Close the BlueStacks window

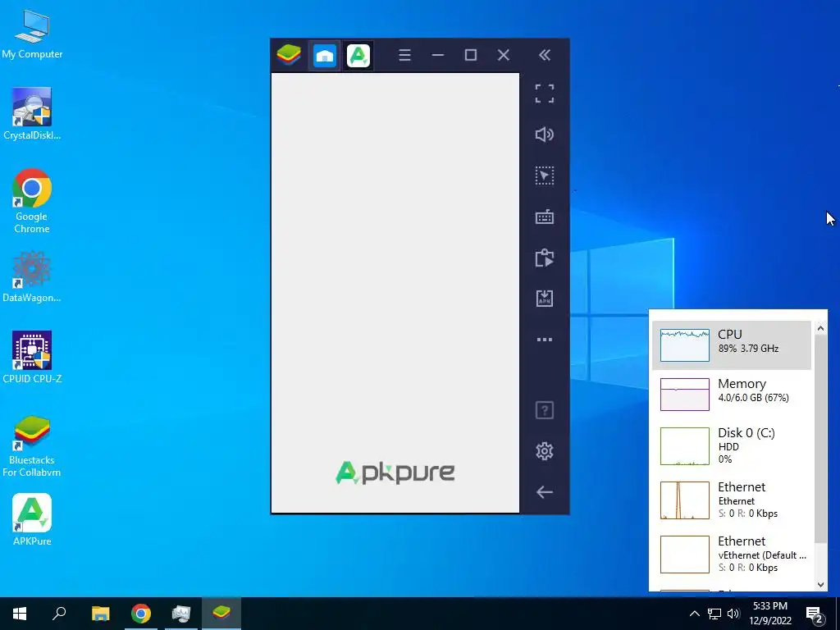coord(504,55)
